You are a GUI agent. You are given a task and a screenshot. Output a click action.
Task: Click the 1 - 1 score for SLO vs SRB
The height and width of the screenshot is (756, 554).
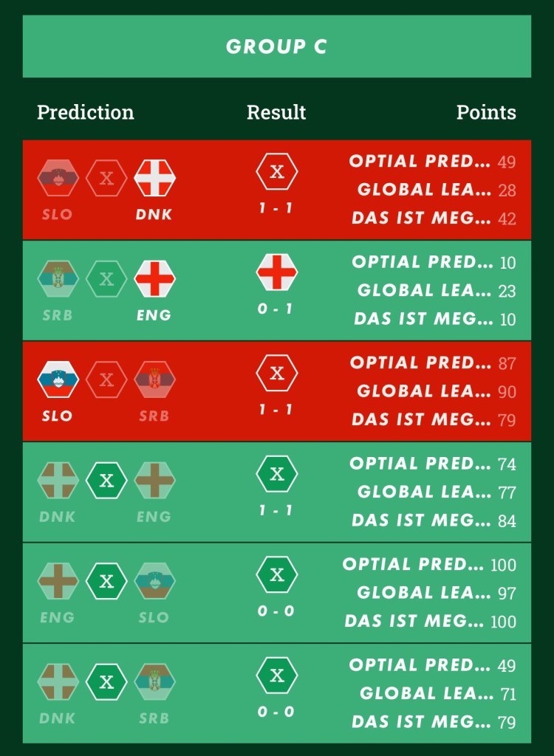pyautogui.click(x=276, y=409)
